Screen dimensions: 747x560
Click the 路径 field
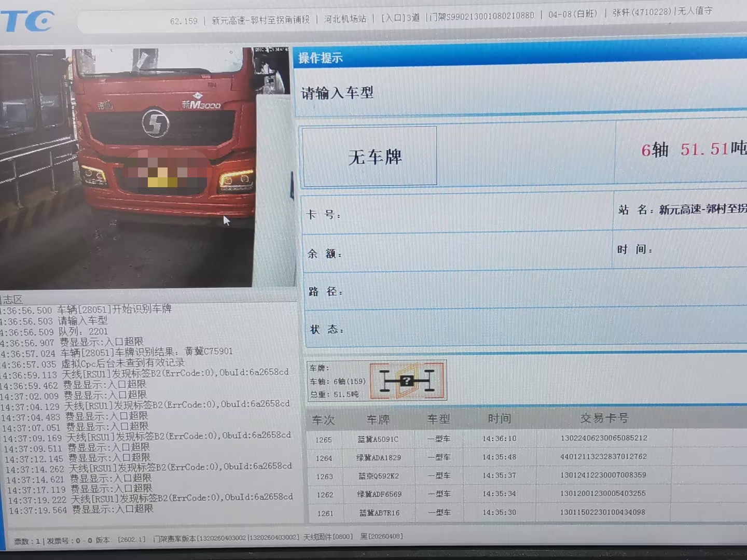pos(519,291)
